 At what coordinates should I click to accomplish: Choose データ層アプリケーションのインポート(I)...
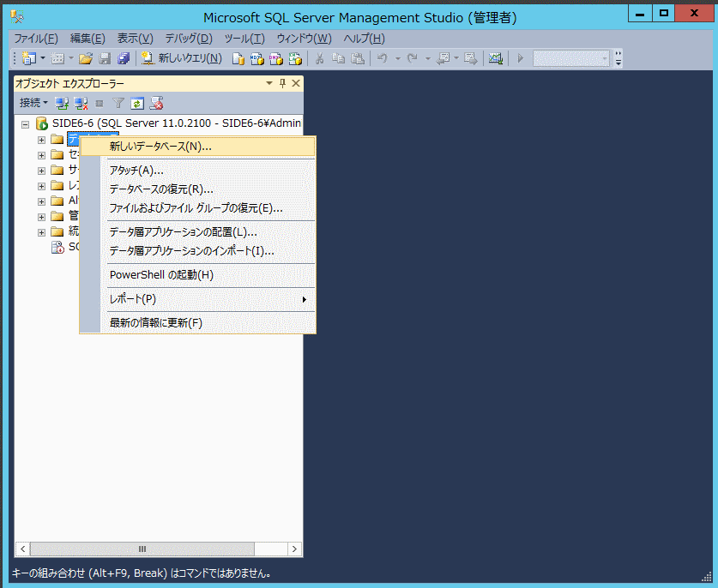point(198,251)
